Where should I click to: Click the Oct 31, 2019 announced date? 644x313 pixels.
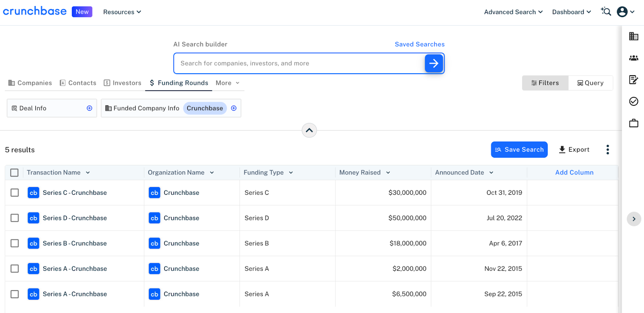tap(504, 193)
